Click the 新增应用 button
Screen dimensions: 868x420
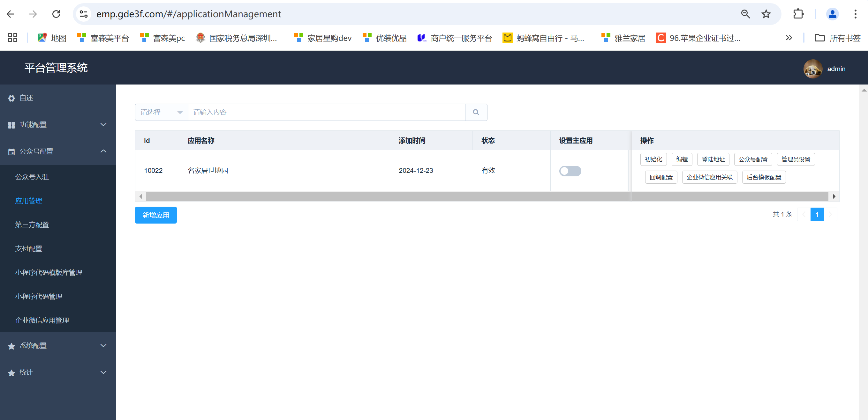point(156,215)
